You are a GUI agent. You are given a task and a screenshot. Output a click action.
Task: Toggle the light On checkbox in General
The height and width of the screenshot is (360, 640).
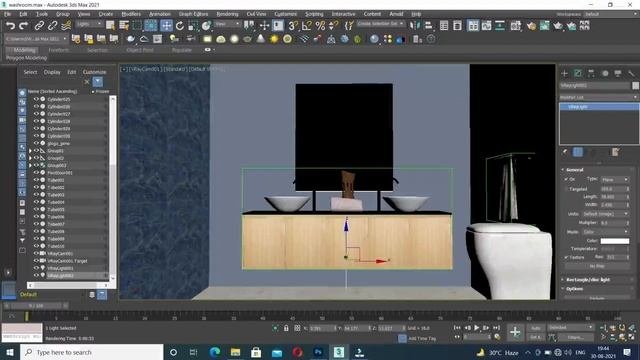coord(566,180)
